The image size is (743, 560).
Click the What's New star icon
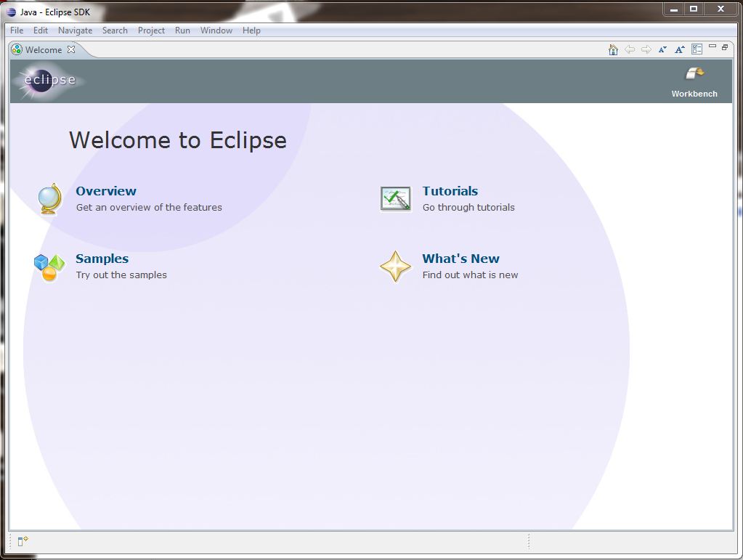[x=396, y=267]
